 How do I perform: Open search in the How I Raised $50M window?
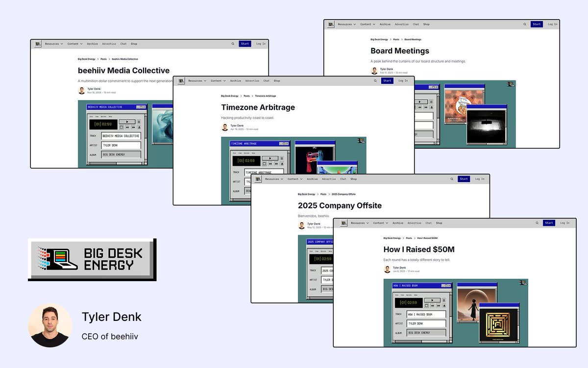(x=537, y=223)
